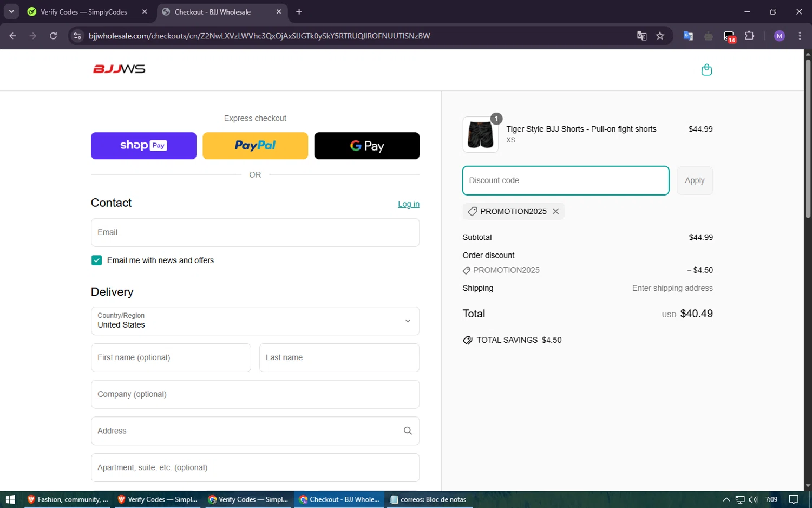Click the Log in link

pos(409,204)
